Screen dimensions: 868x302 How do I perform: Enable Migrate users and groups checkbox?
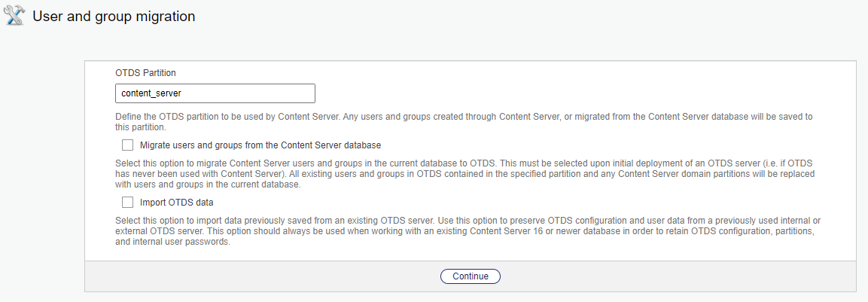tap(127, 145)
